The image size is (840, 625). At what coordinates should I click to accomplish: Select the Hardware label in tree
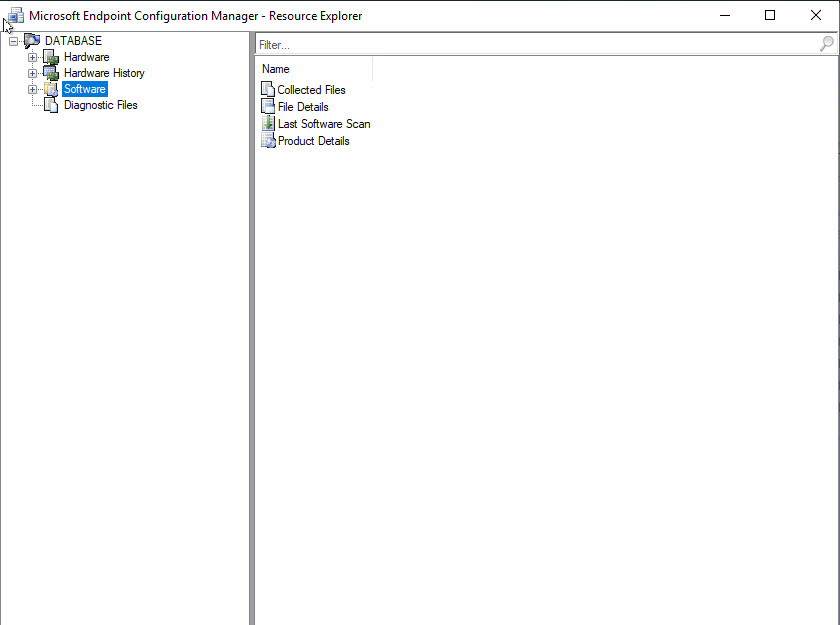pyautogui.click(x=86, y=57)
